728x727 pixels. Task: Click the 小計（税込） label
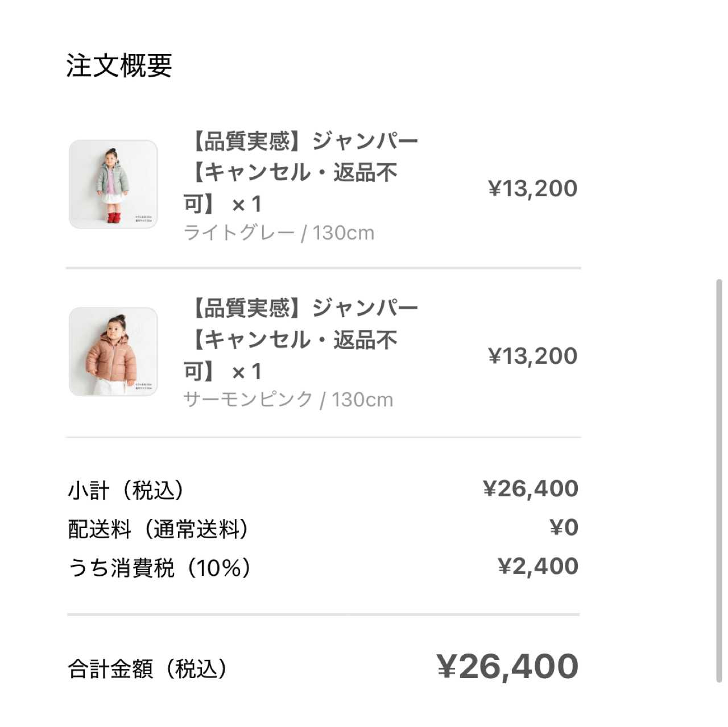pyautogui.click(x=126, y=490)
